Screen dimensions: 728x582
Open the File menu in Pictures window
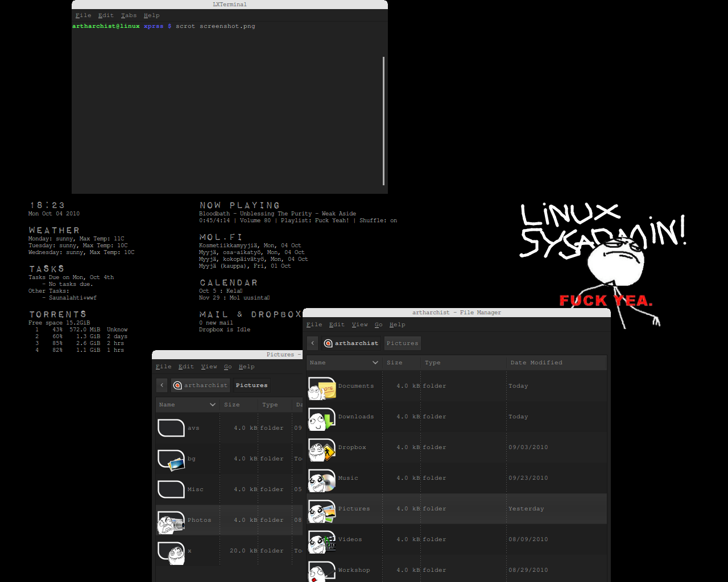click(163, 367)
